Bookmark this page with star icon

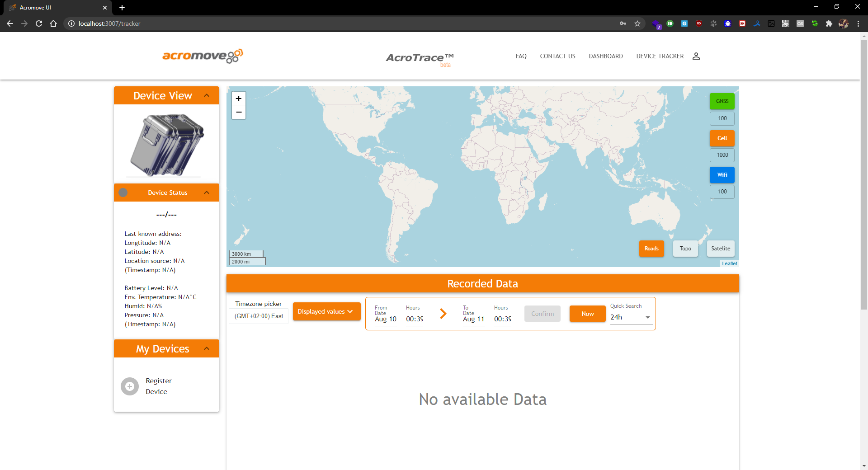click(x=637, y=23)
